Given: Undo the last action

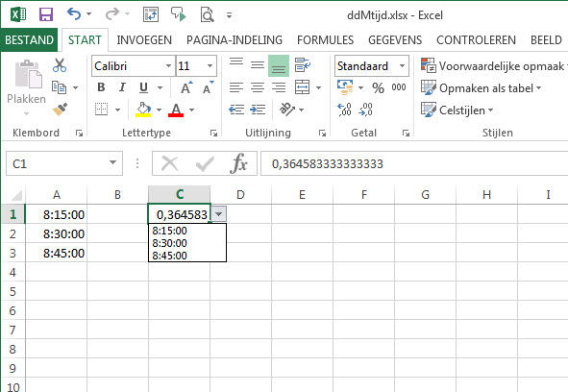Looking at the screenshot, I should click(x=74, y=14).
